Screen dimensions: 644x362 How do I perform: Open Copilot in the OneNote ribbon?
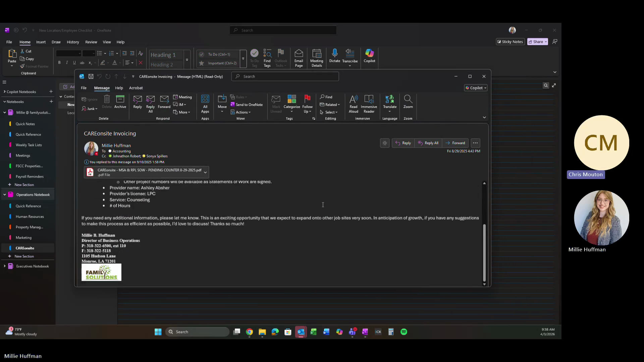(369, 56)
